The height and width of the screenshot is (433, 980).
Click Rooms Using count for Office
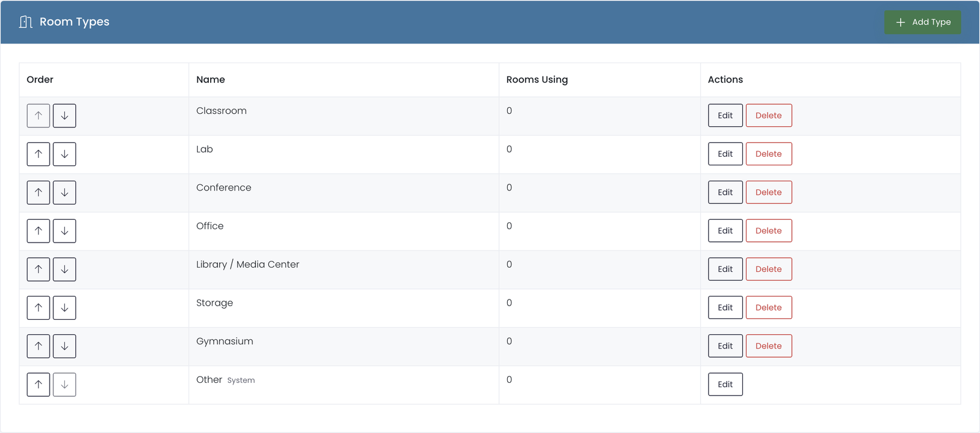click(509, 226)
